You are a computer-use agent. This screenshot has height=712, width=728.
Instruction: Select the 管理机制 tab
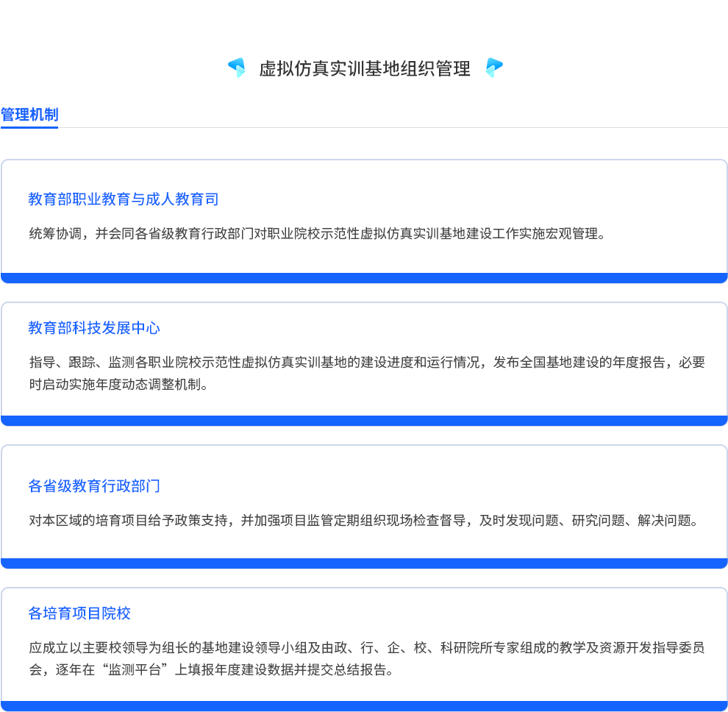29,115
